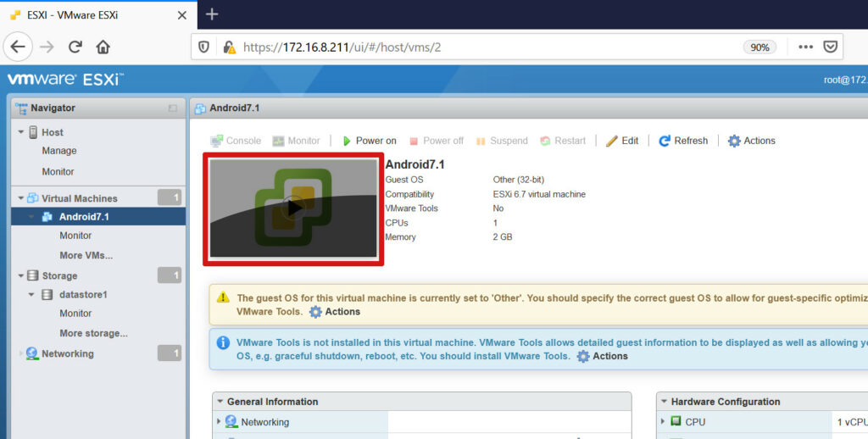Open the VM Console
This screenshot has height=439, width=868.
coord(236,141)
